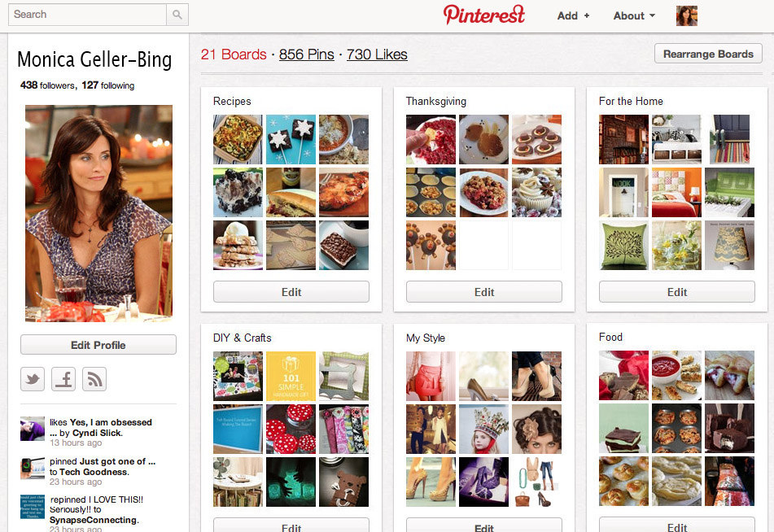Open the For the Home board title
Screen dimensions: 774x532
tap(631, 101)
